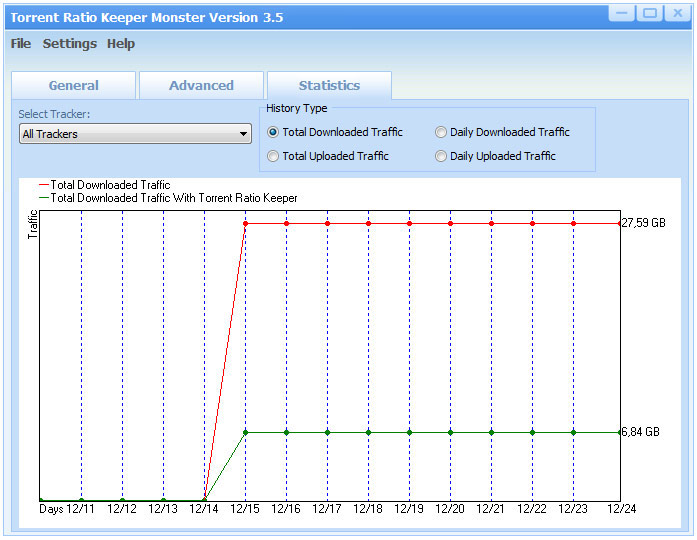
Task: Click the red legend entry Total Downloaded Traffic
Action: pos(105,184)
